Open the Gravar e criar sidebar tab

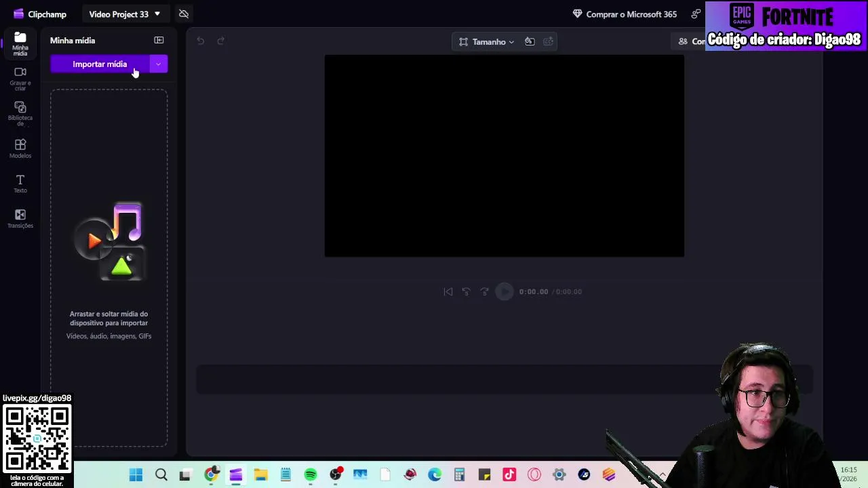(20, 79)
